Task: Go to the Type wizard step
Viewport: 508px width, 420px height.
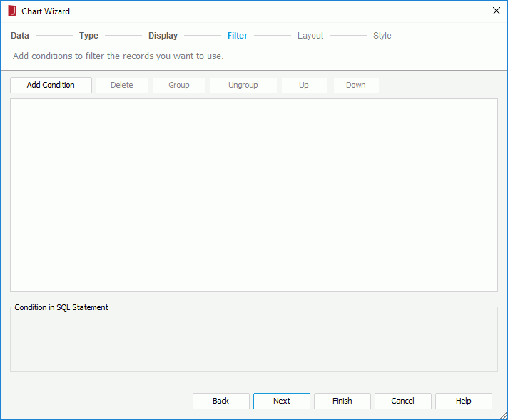Action: click(x=88, y=35)
